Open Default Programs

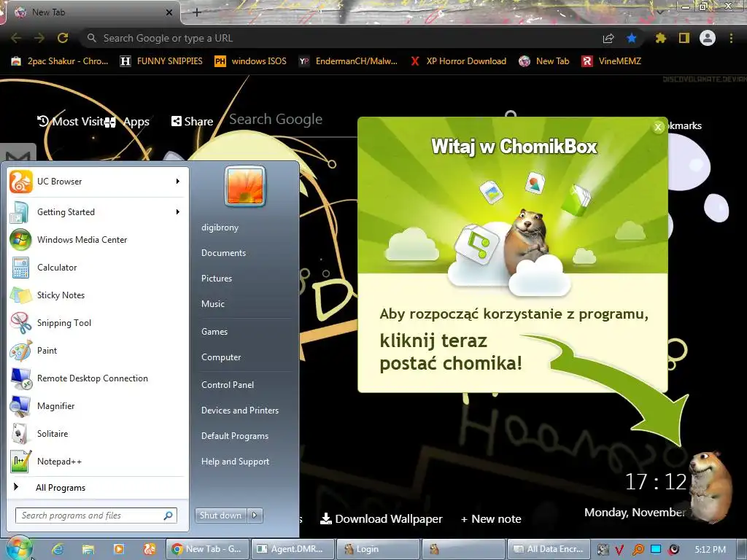click(x=235, y=436)
